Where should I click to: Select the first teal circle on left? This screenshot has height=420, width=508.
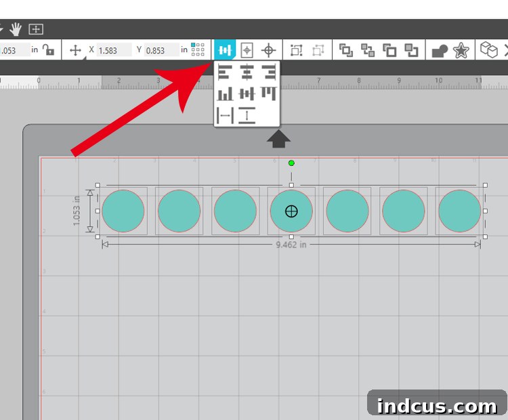click(123, 211)
